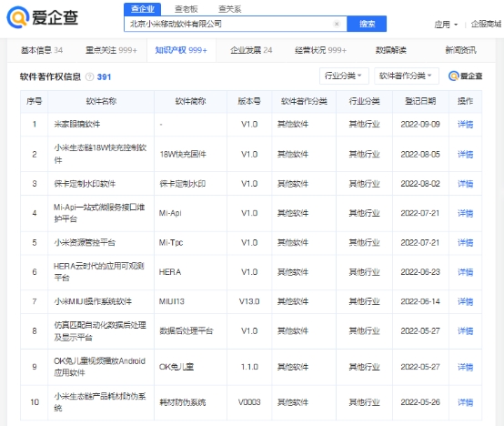This screenshot has height=426, width=504.
Task: Click the 软件名称 column header
Action: pyautogui.click(x=101, y=102)
